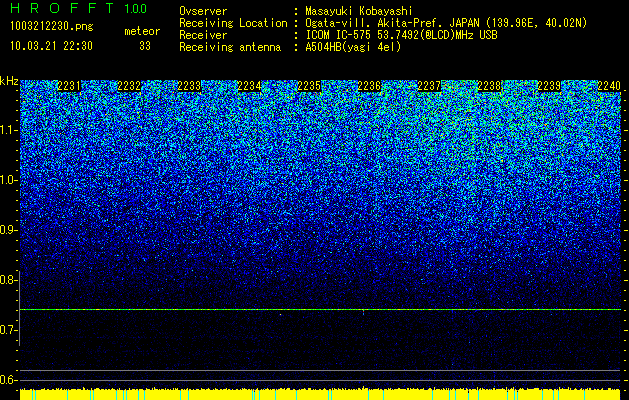629x400 pixels.
Task: Click antenna value A504HB(yagi 4el)
Action: pos(353,47)
